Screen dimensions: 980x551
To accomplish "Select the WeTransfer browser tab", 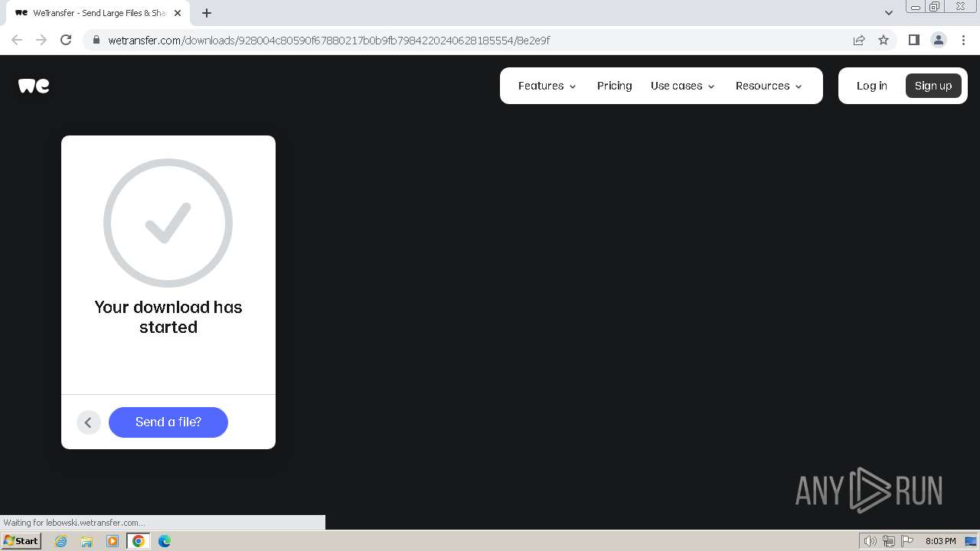I will (100, 13).
